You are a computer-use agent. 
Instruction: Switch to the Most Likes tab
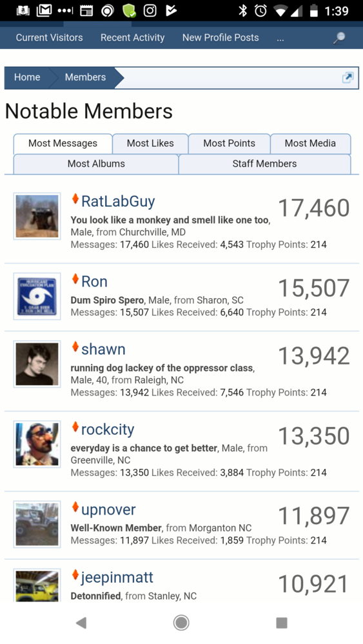pyautogui.click(x=150, y=144)
